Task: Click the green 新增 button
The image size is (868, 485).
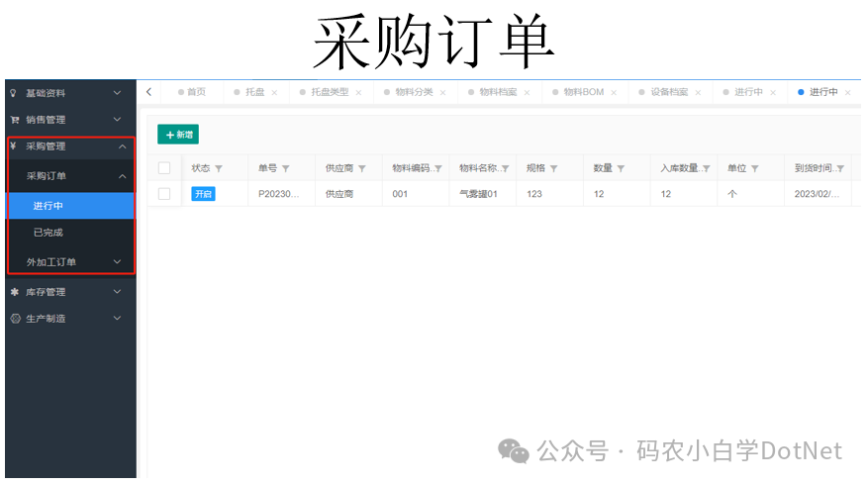Action: pos(178,135)
